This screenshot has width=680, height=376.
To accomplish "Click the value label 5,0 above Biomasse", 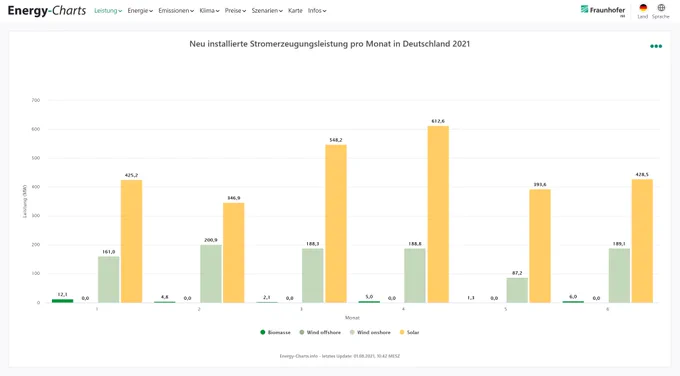I will click(369, 297).
